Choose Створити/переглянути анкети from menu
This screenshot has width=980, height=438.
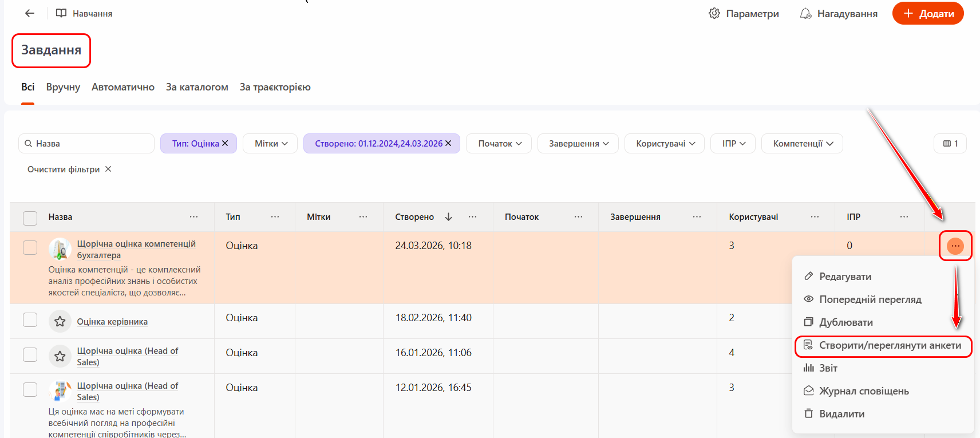[889, 345]
